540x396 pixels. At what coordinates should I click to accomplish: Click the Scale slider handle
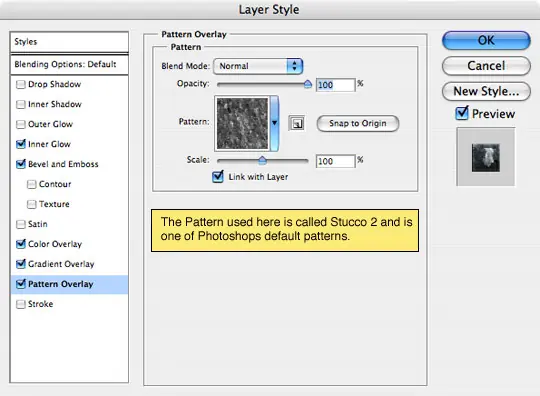tap(262, 160)
